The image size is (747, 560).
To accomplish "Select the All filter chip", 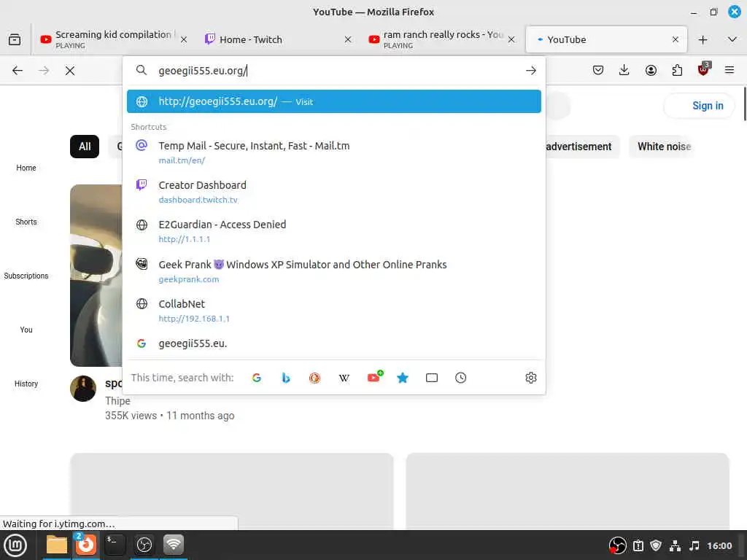I will tap(85, 147).
